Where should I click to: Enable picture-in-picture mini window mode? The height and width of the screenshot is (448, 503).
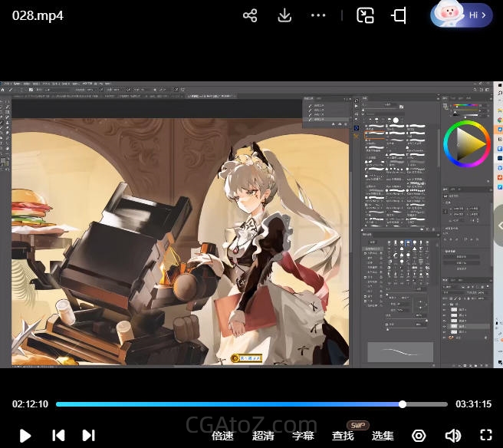click(x=365, y=15)
